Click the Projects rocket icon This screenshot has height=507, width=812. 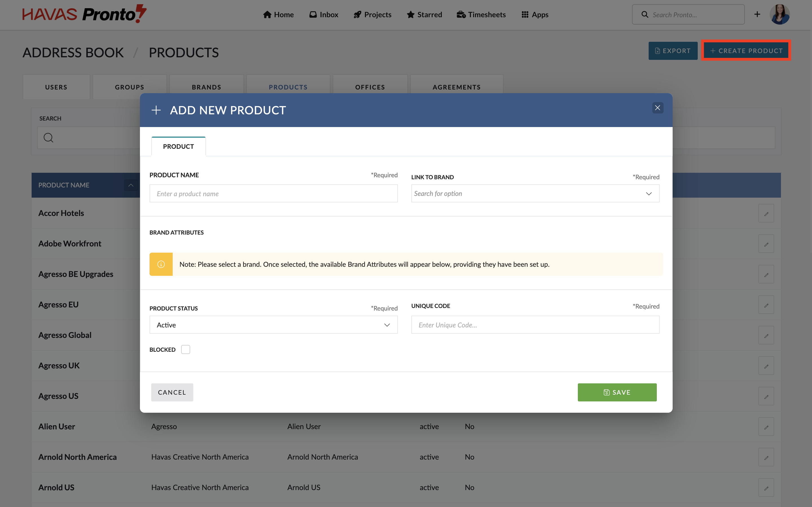pyautogui.click(x=357, y=14)
